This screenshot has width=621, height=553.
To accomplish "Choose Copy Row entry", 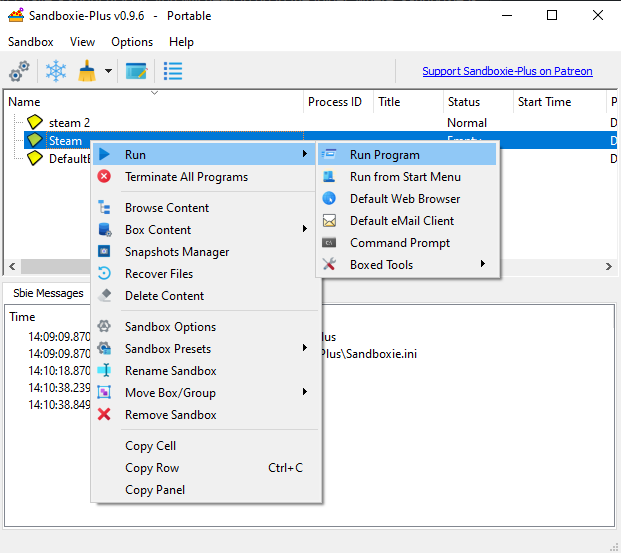I will 206,468.
